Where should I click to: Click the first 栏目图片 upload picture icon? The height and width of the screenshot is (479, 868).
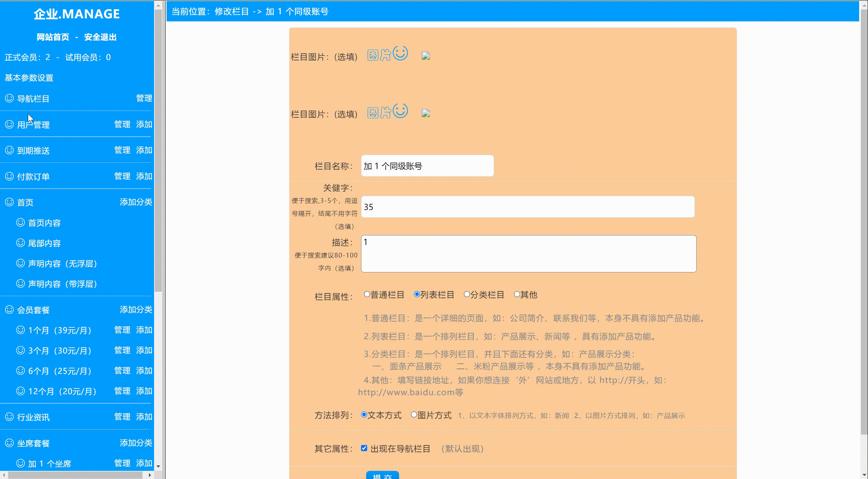pos(388,54)
